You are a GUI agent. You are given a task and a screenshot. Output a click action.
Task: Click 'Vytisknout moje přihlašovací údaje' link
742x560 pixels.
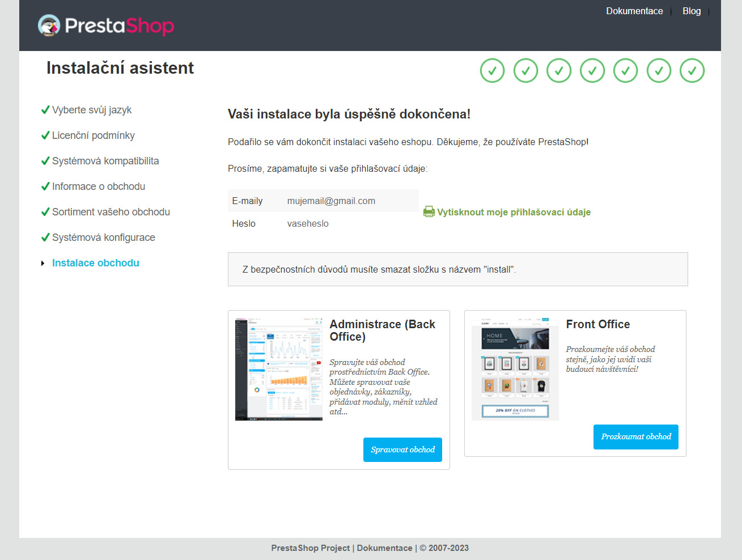(x=514, y=212)
